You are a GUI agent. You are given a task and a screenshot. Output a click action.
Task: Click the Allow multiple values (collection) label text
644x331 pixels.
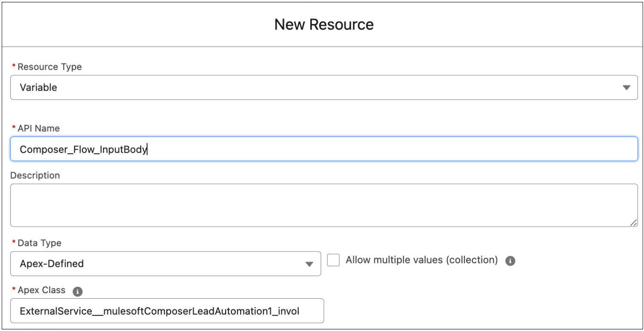[422, 260]
